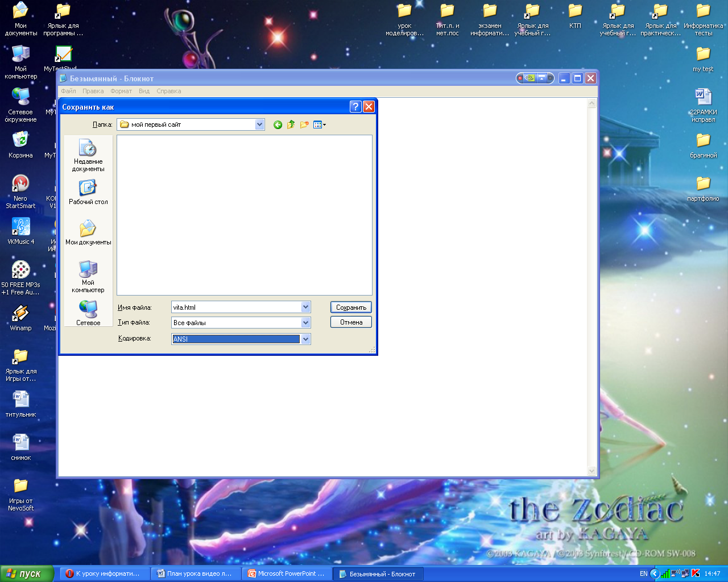This screenshot has width=728, height=582.
Task: Select Мои документы in places bar
Action: click(88, 233)
